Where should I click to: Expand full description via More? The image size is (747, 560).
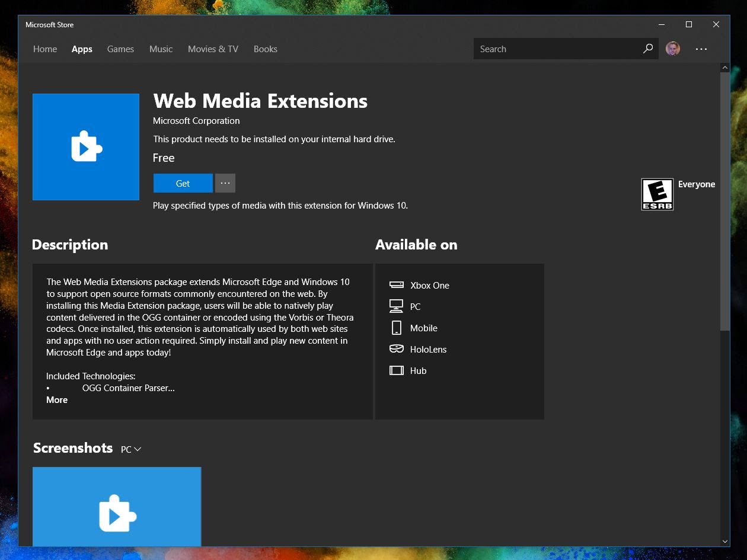tap(57, 400)
